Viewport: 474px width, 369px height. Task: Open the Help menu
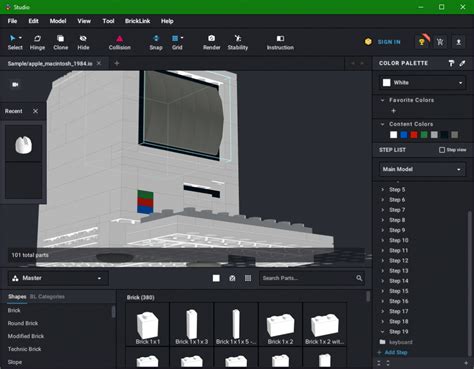click(167, 21)
